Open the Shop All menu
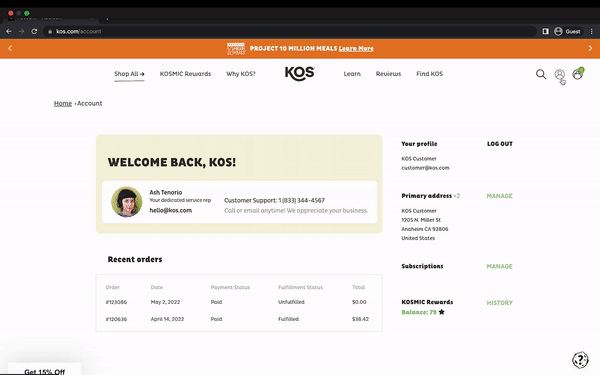Viewport: 600px width, 375px height. coord(129,74)
